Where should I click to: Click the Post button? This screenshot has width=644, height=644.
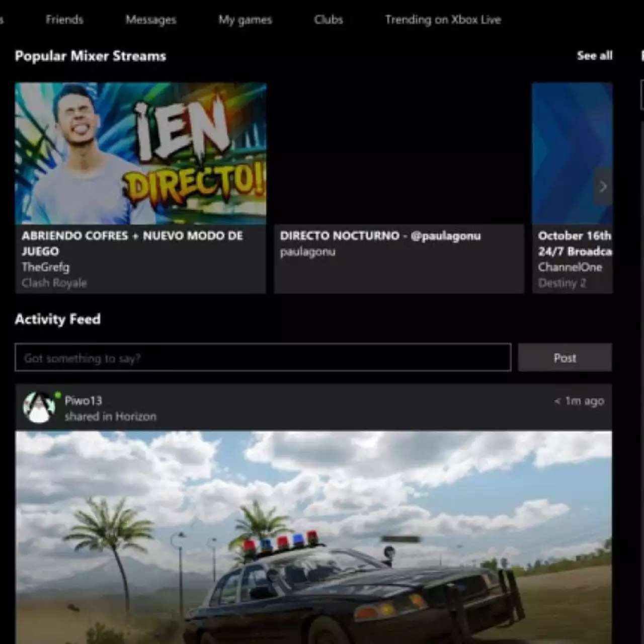[x=565, y=358]
